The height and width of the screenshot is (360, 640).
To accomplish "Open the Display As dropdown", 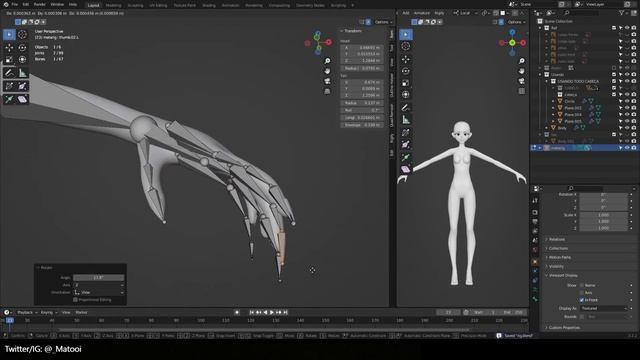I will [x=603, y=309].
